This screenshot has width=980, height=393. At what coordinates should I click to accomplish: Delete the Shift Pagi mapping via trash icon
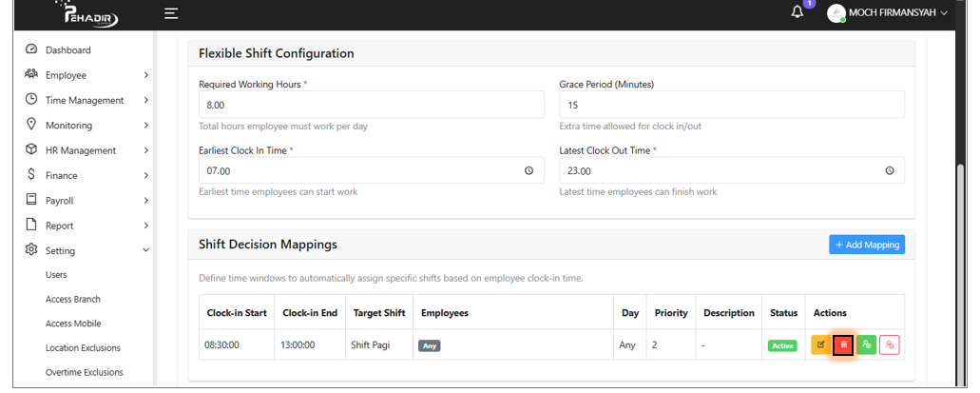pos(843,345)
